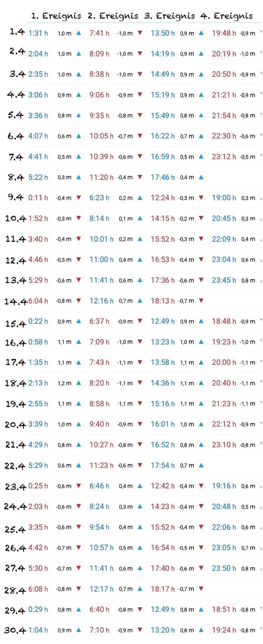Screen dimensions: 263x644
Task: Click the red down arrow beside 7:10 h
Action: tap(140, 630)
